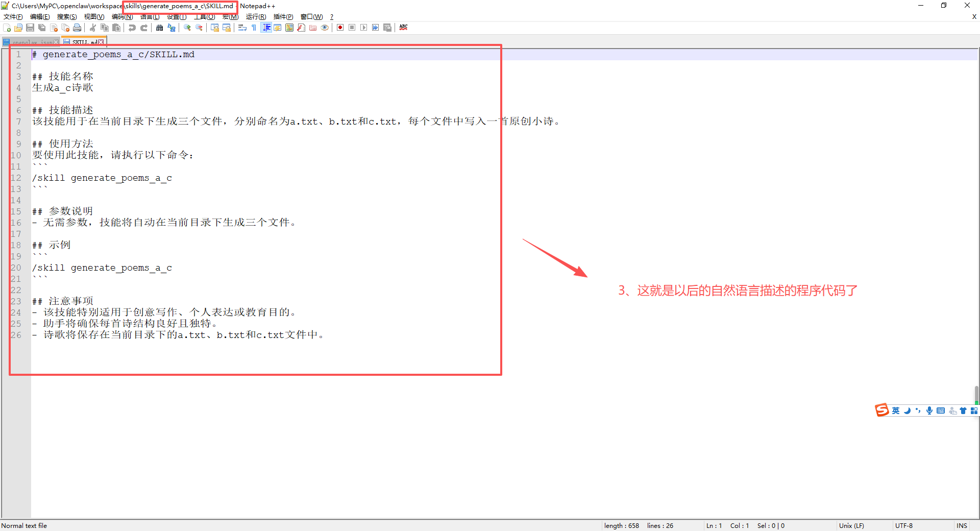Viewport: 980px width, 531px height.
Task: Click the Redo arrow icon
Action: click(144, 28)
